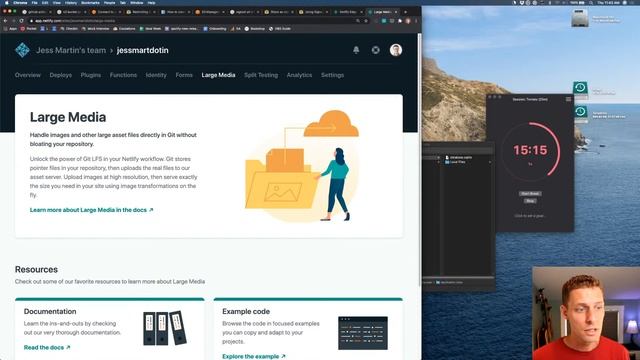Bookmark this page with the star icon
The height and width of the screenshot is (360, 640).
click(x=366, y=20)
